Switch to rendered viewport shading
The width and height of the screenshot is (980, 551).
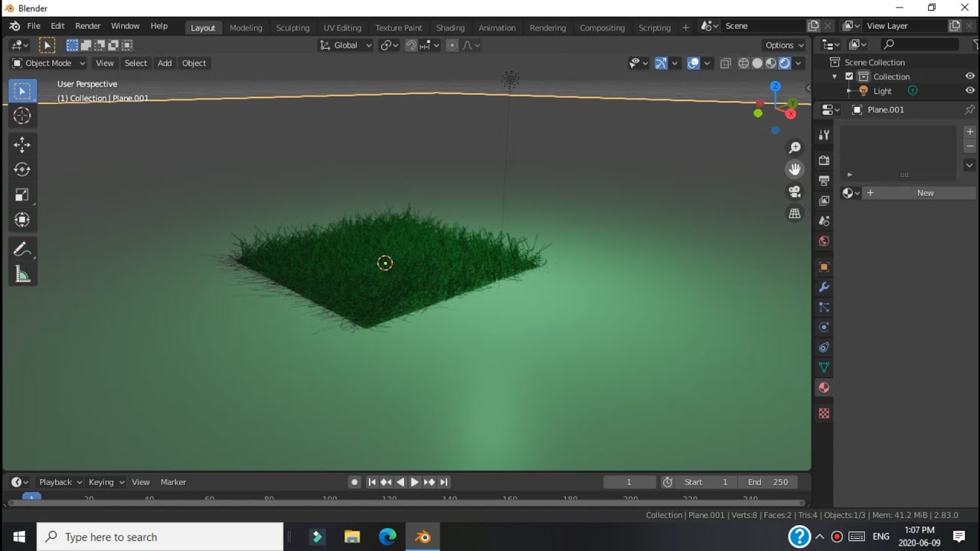[x=785, y=64]
